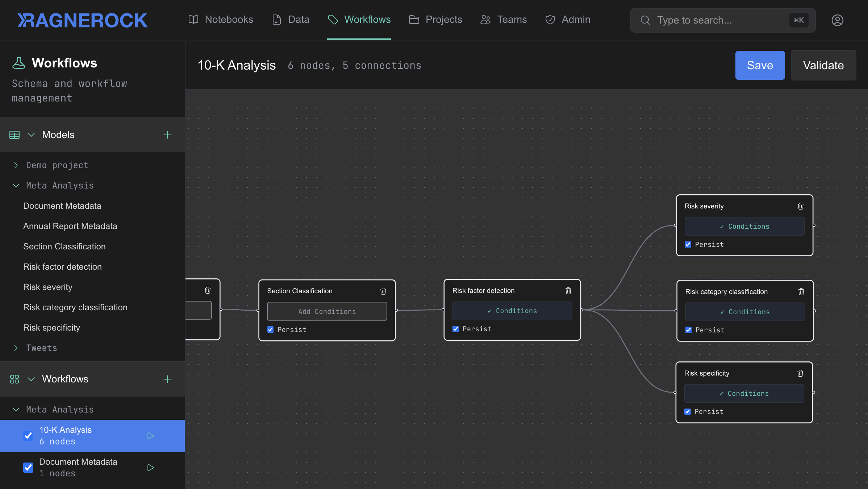
Task: Delete the Section Classification node
Action: (383, 291)
